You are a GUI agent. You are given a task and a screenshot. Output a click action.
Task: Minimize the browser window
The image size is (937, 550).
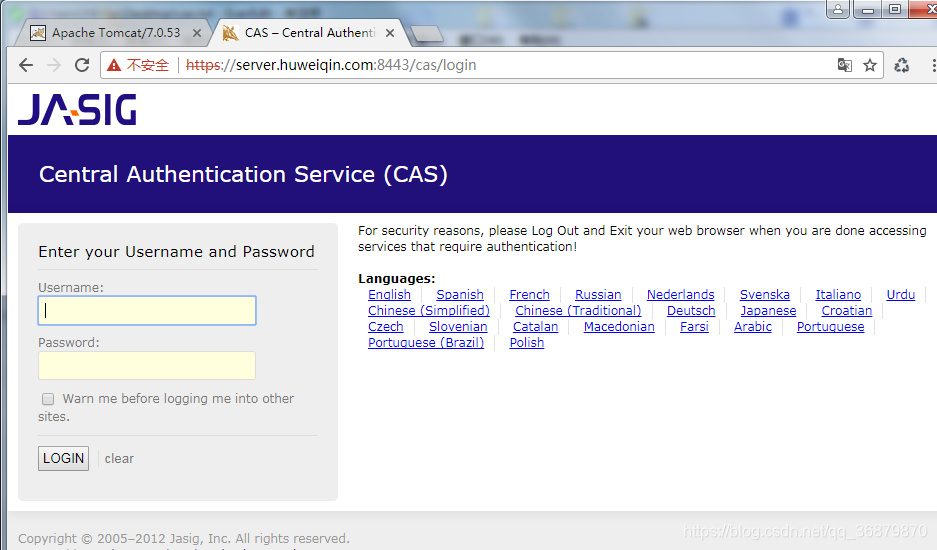pyautogui.click(x=868, y=9)
